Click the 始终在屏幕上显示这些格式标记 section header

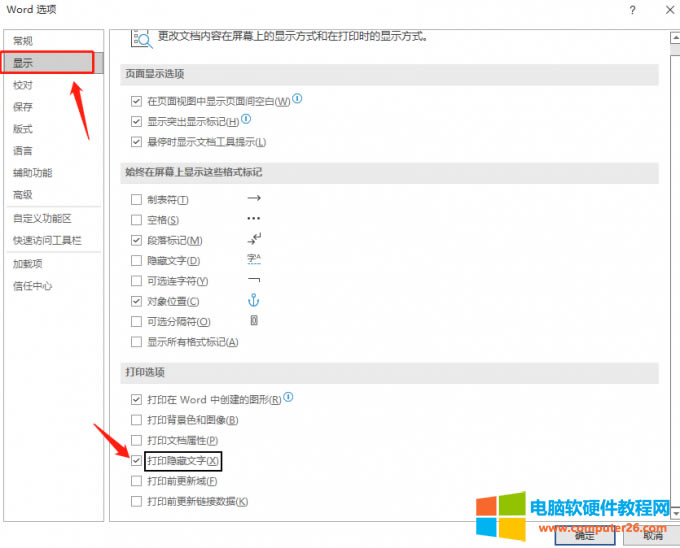(389, 173)
